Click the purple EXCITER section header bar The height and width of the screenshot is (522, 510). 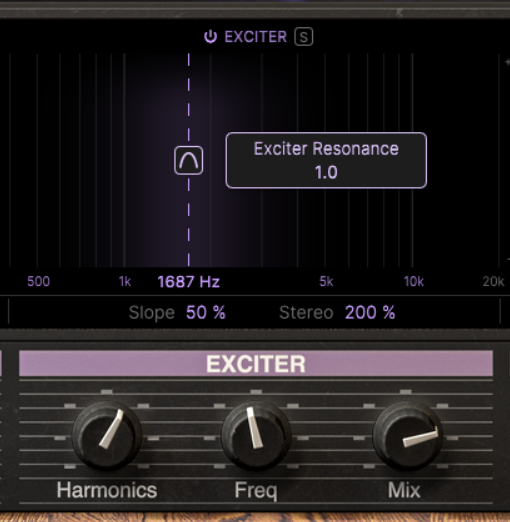tap(256, 364)
